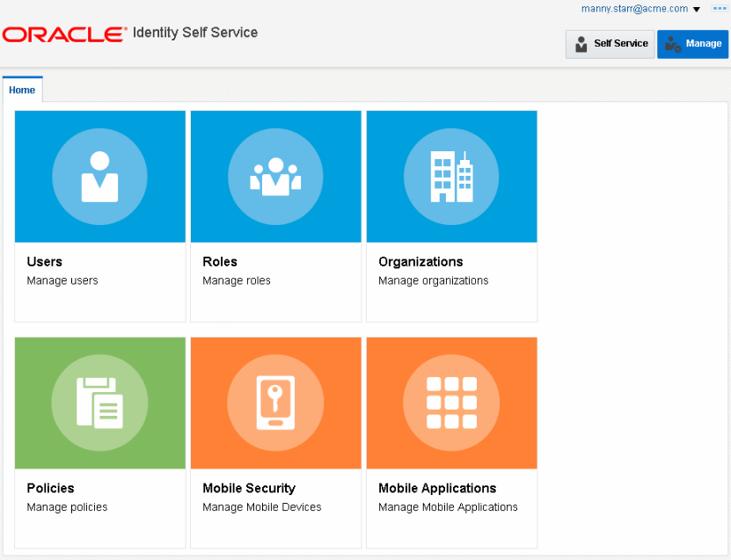Screen dimensions: 731x560
Task: Click the "Manage users" description
Action: tap(62, 280)
